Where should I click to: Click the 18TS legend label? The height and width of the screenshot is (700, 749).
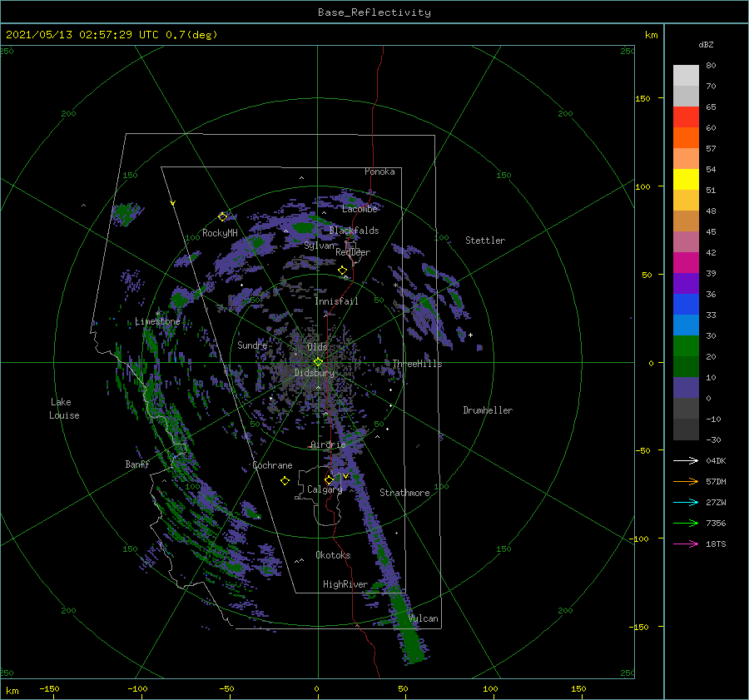point(716,544)
